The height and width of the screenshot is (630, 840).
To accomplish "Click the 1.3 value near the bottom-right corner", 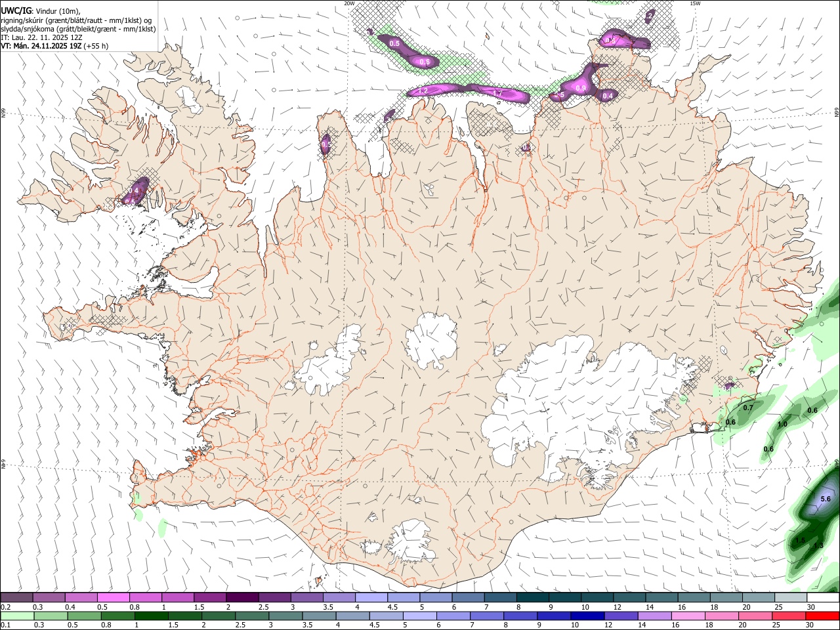I will click(x=818, y=546).
